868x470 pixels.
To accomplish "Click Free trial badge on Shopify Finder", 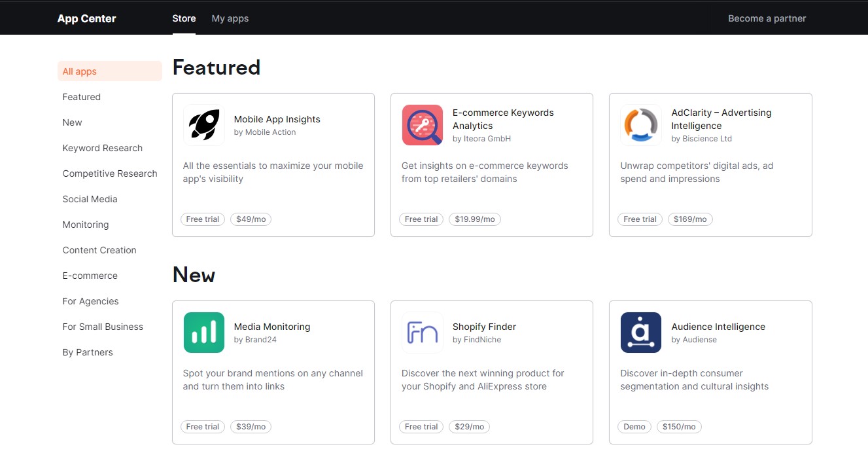I will coord(421,427).
